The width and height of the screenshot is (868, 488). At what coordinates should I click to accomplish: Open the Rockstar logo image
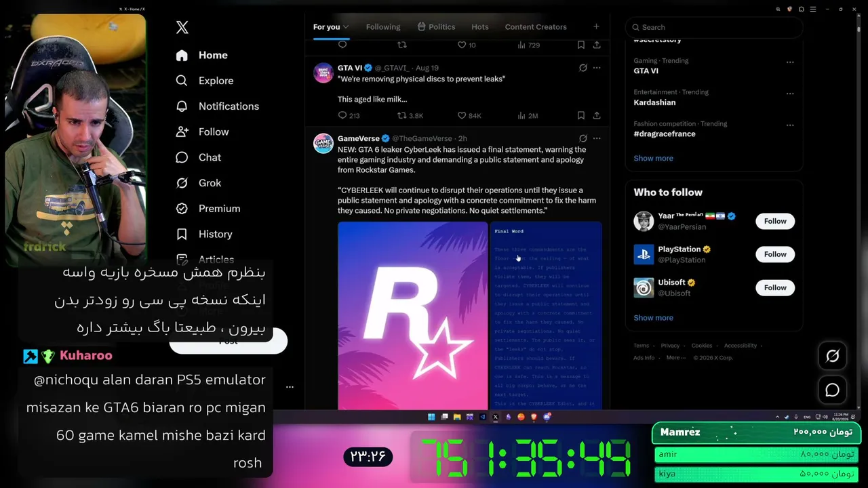click(x=413, y=316)
